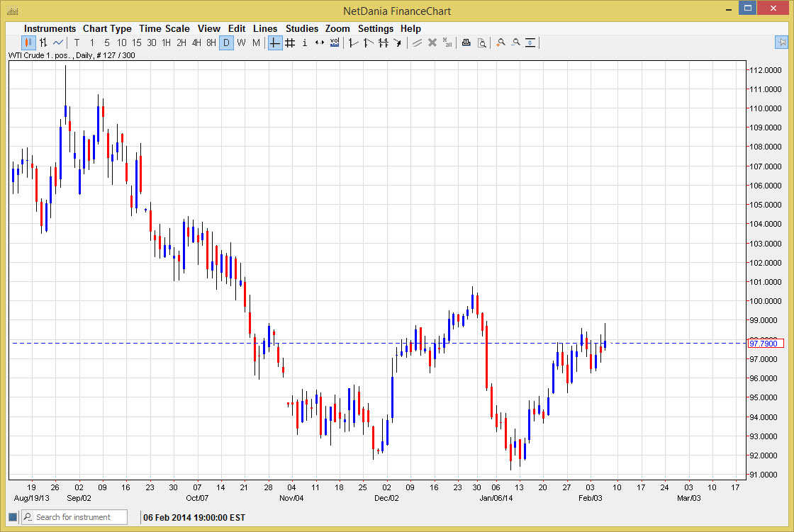This screenshot has width=794, height=532.
Task: Expand the Time Scale menu
Action: pyautogui.click(x=164, y=28)
